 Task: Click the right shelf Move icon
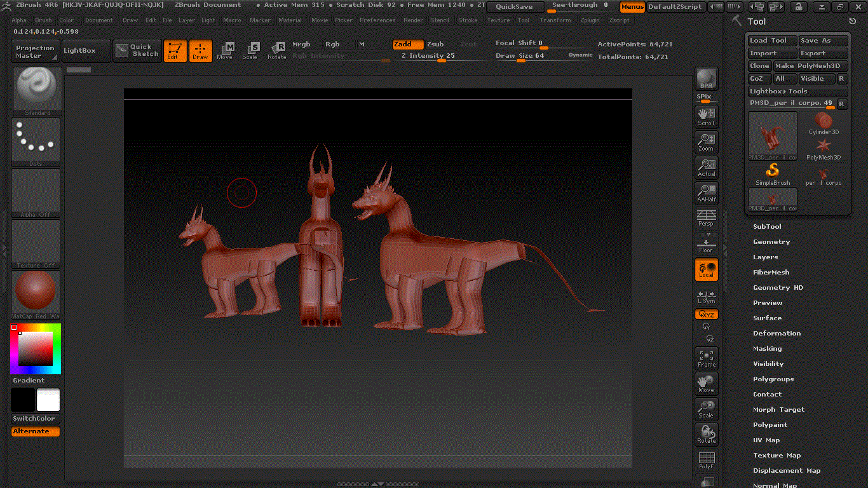pyautogui.click(x=707, y=383)
